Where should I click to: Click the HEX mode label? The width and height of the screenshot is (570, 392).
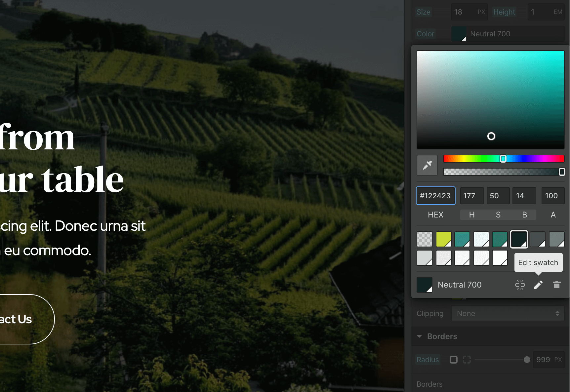click(x=435, y=215)
